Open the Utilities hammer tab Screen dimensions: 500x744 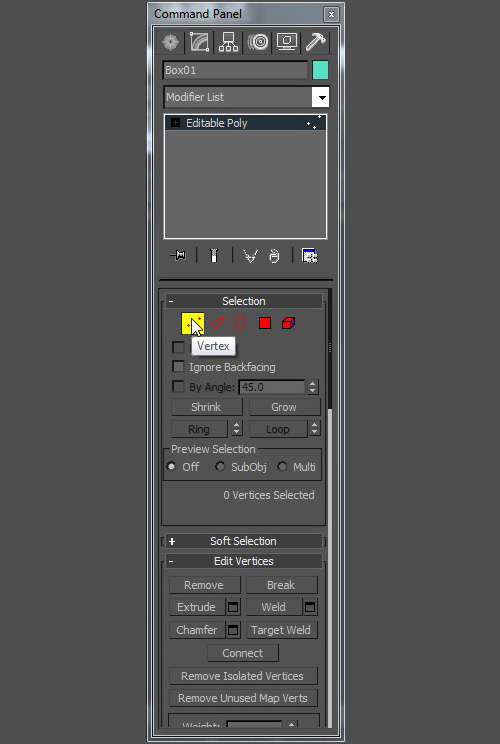[315, 42]
